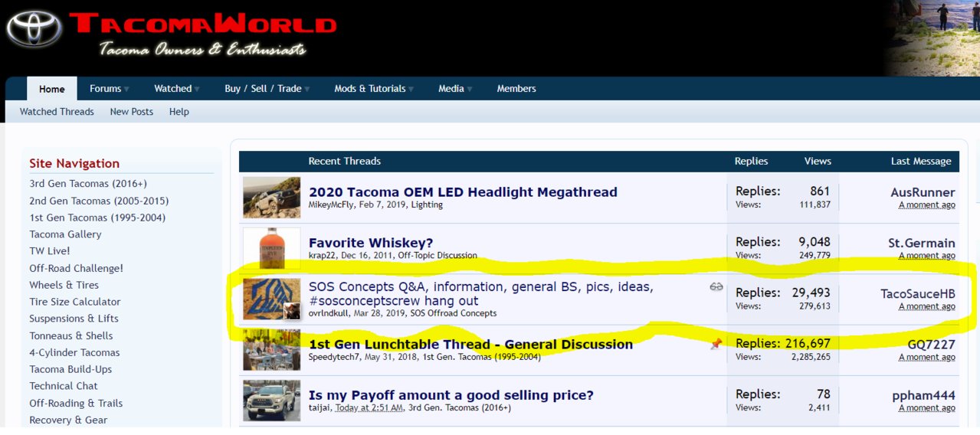Screen dimensions: 980x435
Task: Go to the Members page
Action: [516, 89]
